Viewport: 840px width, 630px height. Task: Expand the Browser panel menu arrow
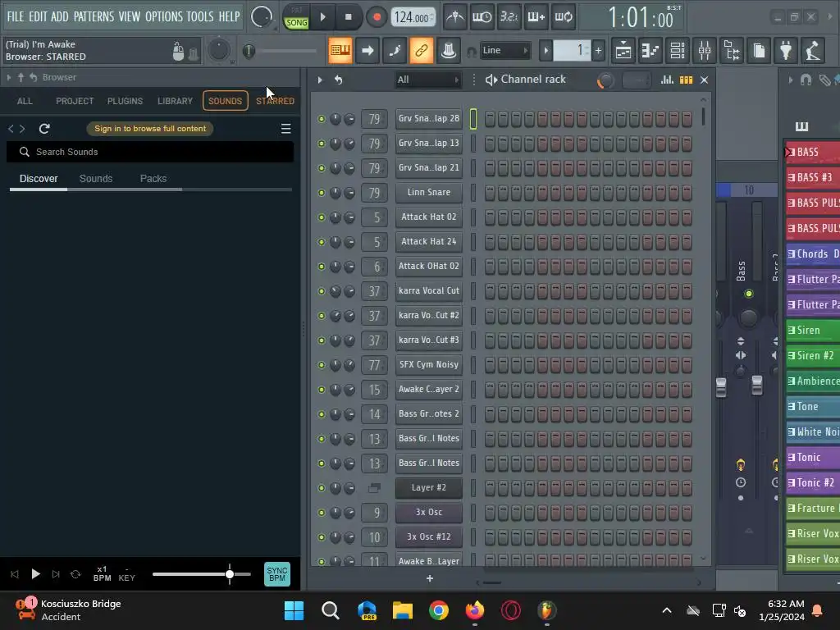[9, 78]
